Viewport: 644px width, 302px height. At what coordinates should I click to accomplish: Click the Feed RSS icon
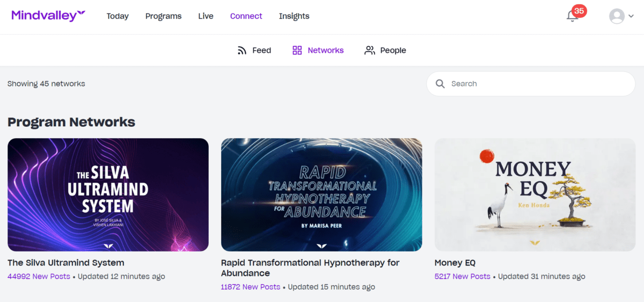(x=242, y=51)
